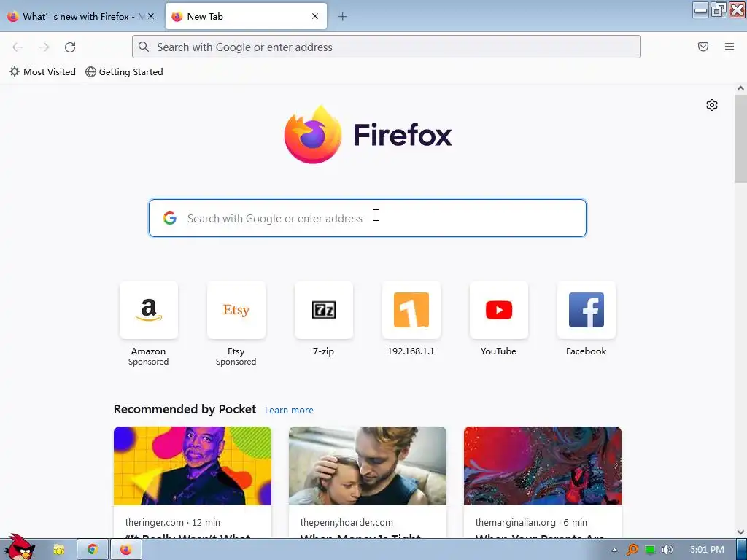Open thepennyhoarder.com Pocket story thumbnail
Screen dimensions: 747x560
click(368, 466)
